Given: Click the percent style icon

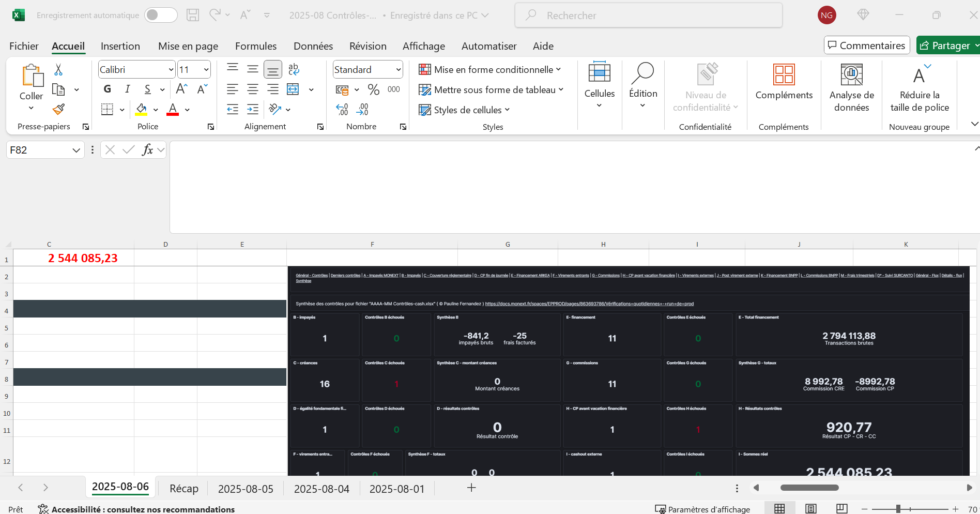Looking at the screenshot, I should point(373,89).
